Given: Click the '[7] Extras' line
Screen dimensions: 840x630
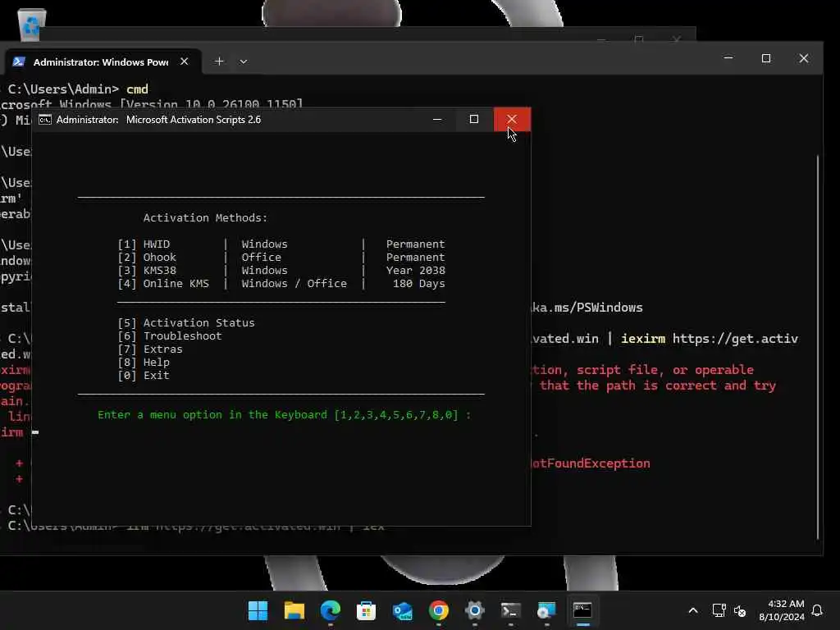Looking at the screenshot, I should point(150,349).
